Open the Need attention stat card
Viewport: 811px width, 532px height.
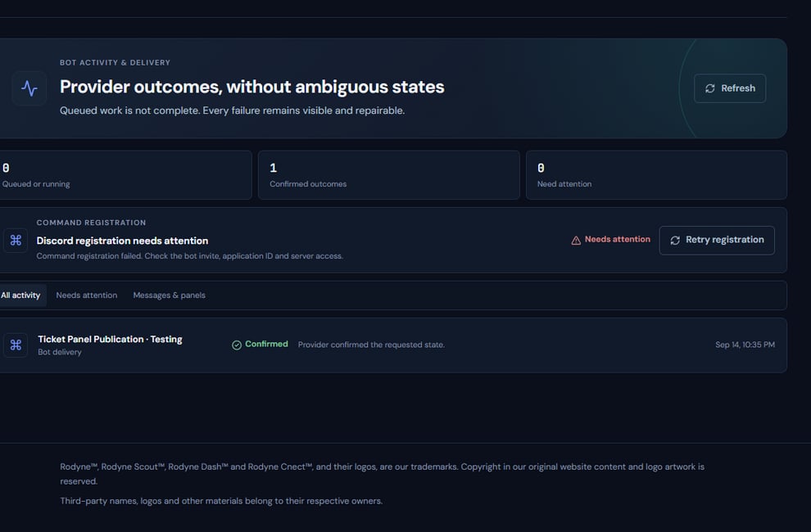(656, 175)
